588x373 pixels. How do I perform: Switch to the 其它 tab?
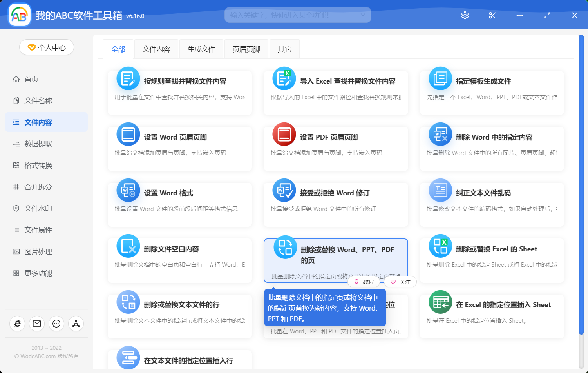284,49
